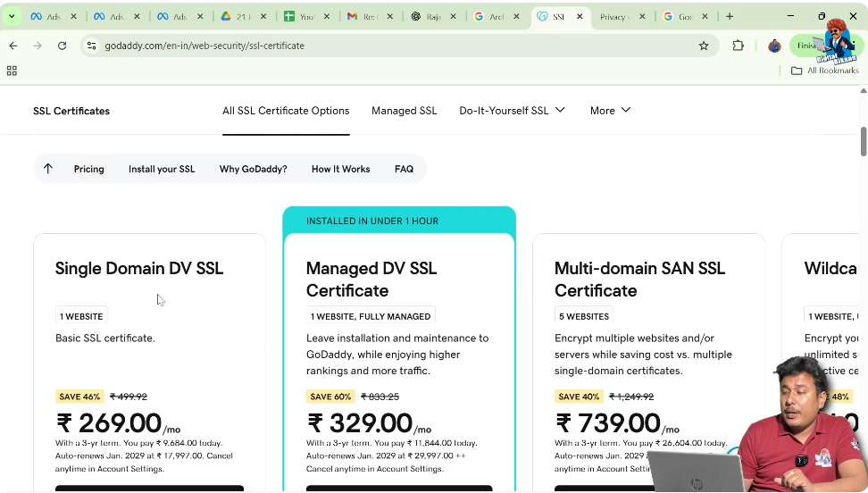Click the SAVE 40% label
The height and width of the screenshot is (493, 868).
click(x=579, y=397)
